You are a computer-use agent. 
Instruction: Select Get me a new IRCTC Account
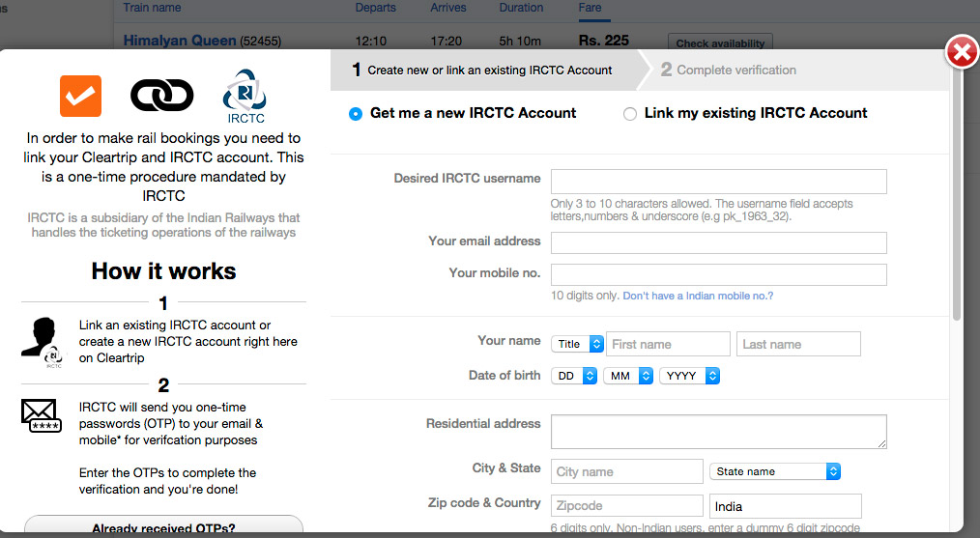click(358, 114)
